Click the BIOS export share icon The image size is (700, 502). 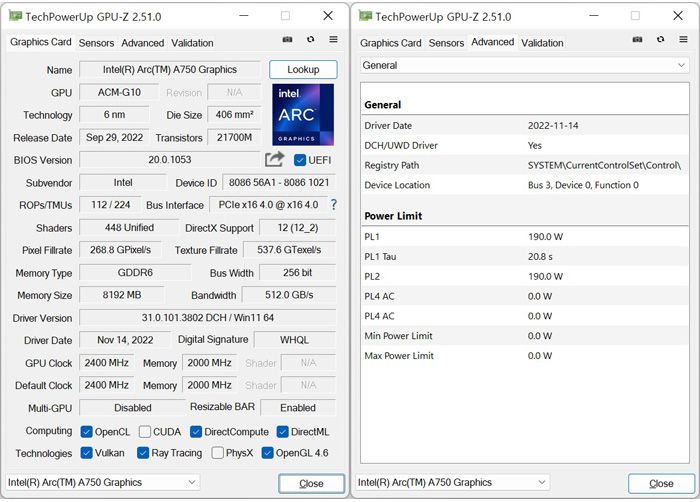[275, 160]
